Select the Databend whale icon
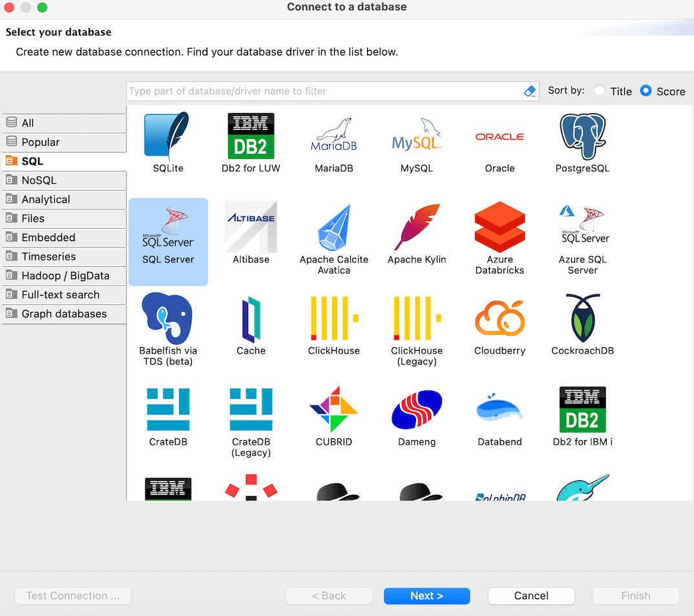 [499, 410]
